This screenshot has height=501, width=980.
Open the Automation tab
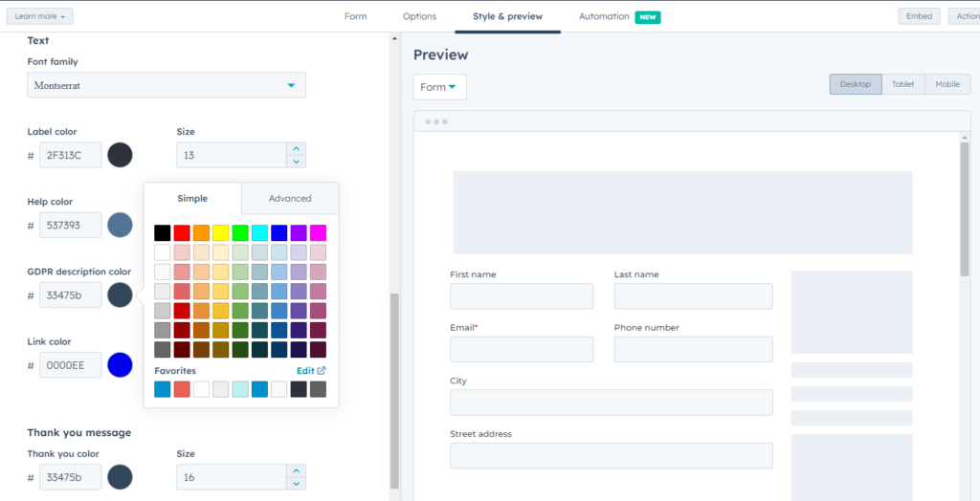604,16
